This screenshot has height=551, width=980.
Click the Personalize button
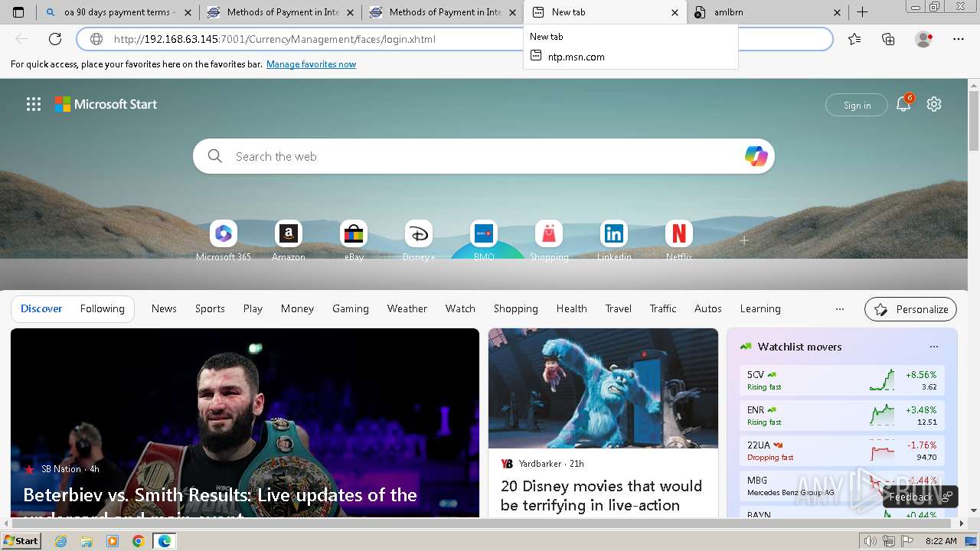910,309
